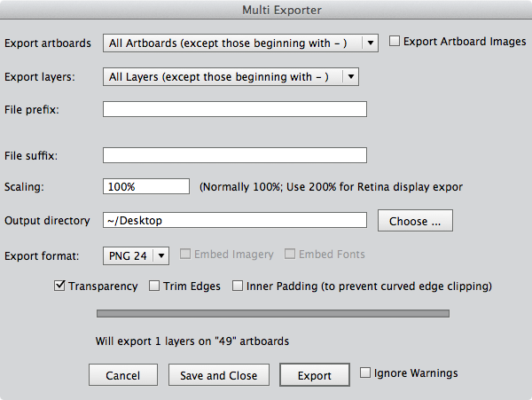The height and width of the screenshot is (400, 532).
Task: Click the Output directory path field
Action: click(x=235, y=220)
